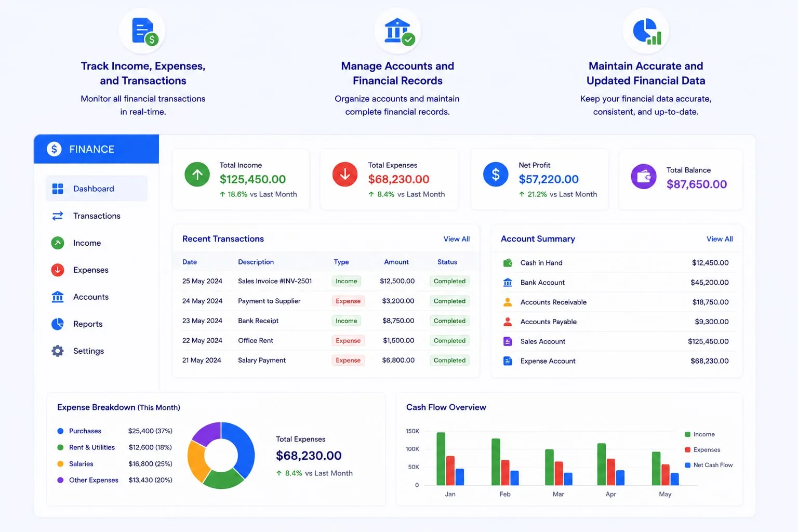
Task: Click the Accounts Payable red person icon
Action: (508, 322)
